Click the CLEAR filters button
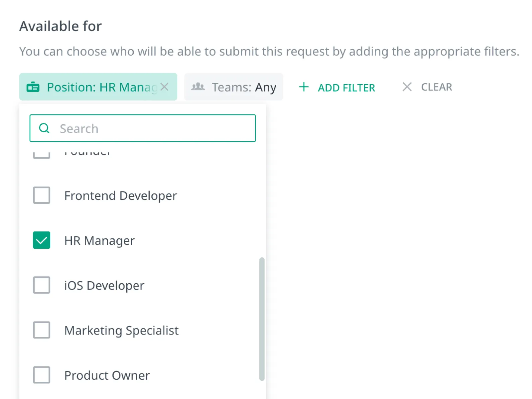Image resolution: width=532 pixels, height=399 pixels. (x=427, y=87)
